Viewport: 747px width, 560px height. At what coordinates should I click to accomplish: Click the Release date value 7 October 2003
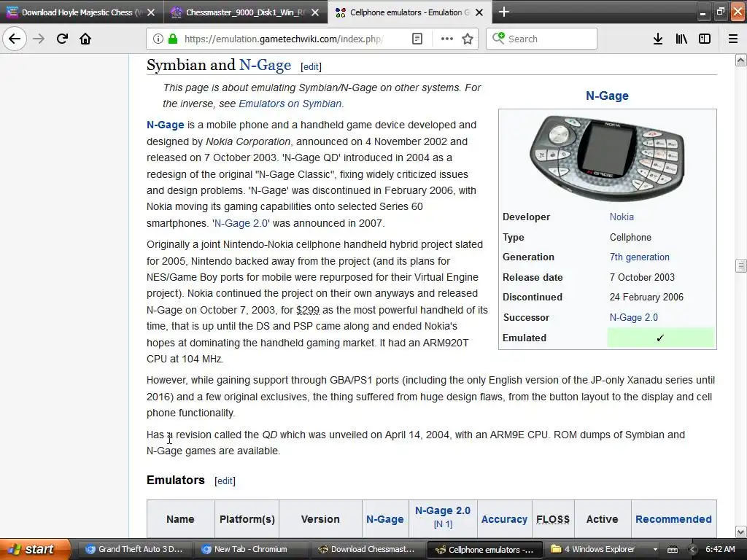click(642, 277)
